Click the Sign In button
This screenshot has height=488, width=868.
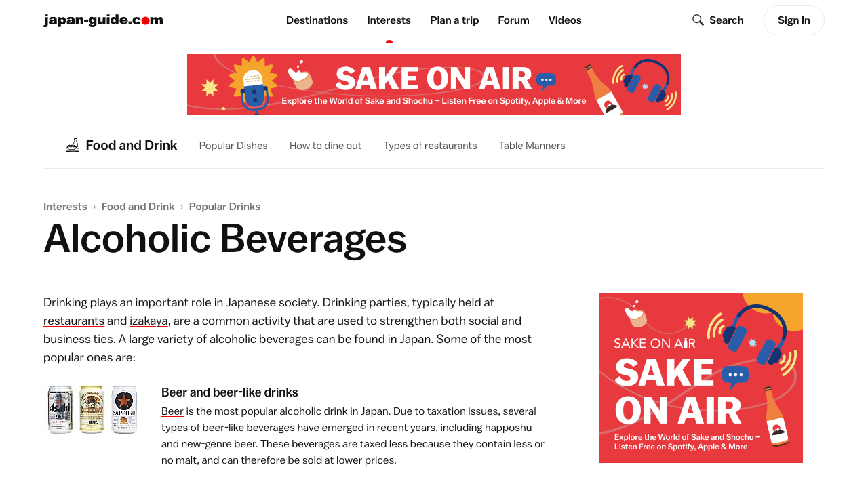[794, 20]
